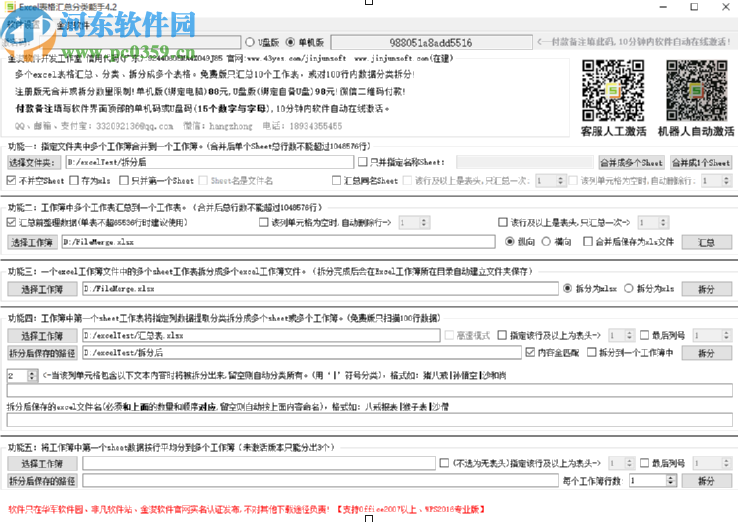The height and width of the screenshot is (522, 738).
Task: Toggle the 汇总前整理数据 checkbox
Action: pos(11,222)
